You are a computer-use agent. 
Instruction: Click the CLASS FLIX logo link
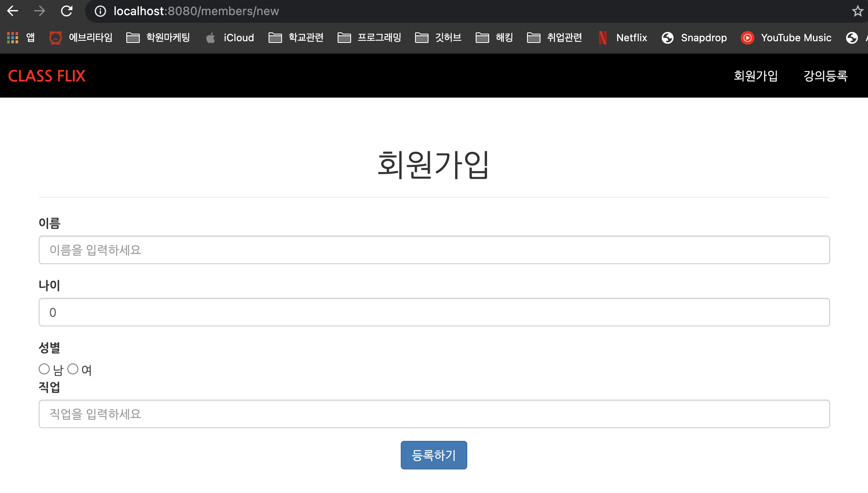tap(47, 76)
